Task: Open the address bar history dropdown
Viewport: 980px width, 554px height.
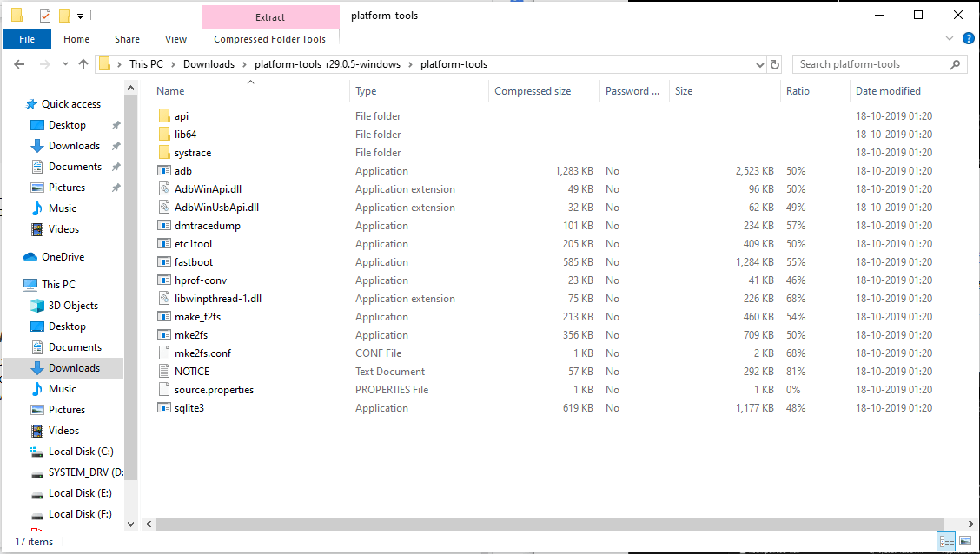Action: 758,64
